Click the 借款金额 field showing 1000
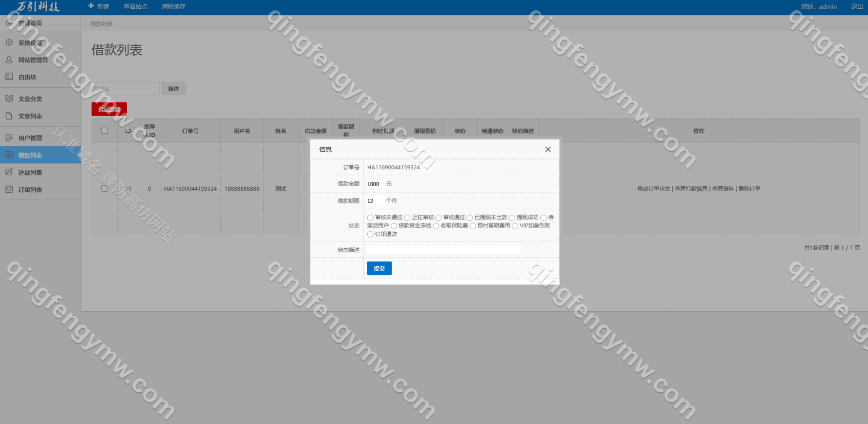The height and width of the screenshot is (424, 868). click(x=375, y=184)
